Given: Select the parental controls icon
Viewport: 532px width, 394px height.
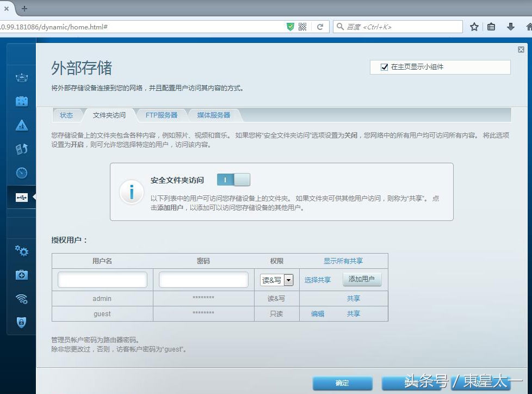Looking at the screenshot, I should pyautogui.click(x=21, y=125).
